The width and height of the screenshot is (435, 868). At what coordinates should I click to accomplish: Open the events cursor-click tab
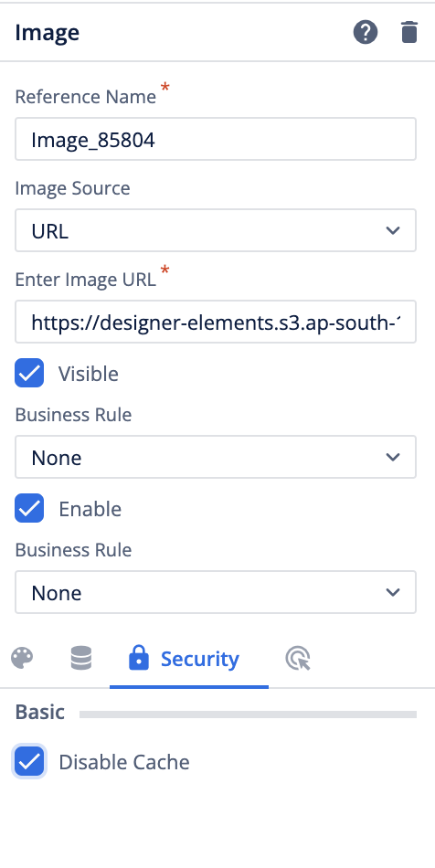click(298, 660)
